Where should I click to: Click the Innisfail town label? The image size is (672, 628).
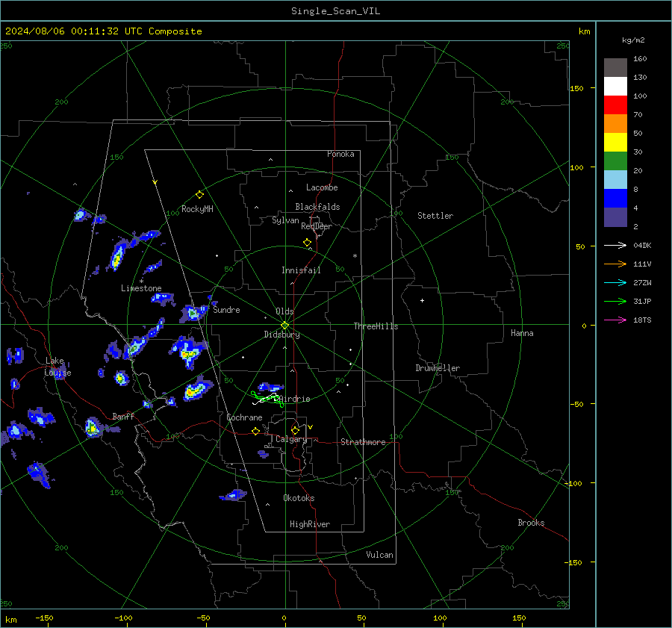pos(301,270)
